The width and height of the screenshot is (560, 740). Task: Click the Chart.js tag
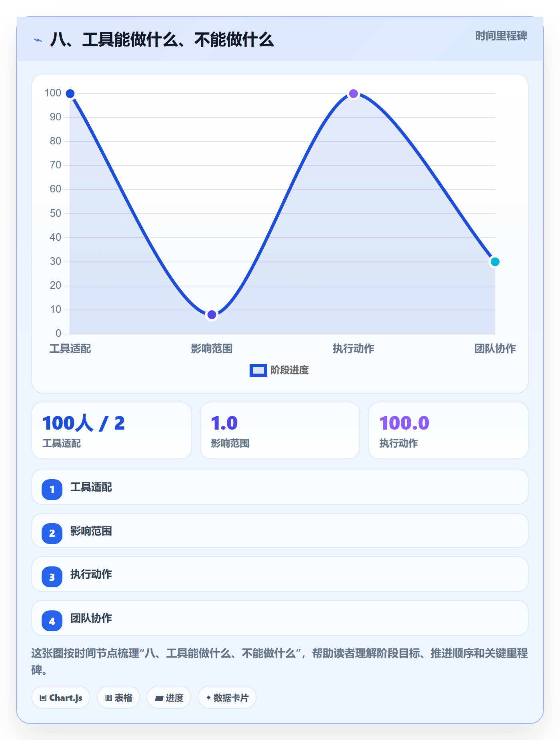61,698
